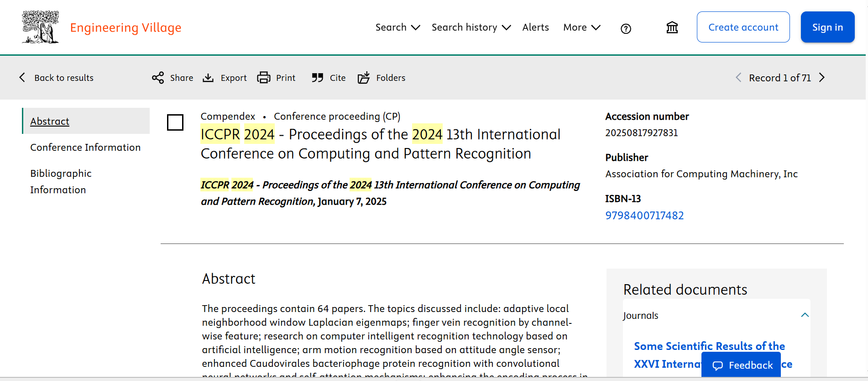The image size is (868, 381).
Task: Open Alerts in top navigation
Action: pos(535,27)
